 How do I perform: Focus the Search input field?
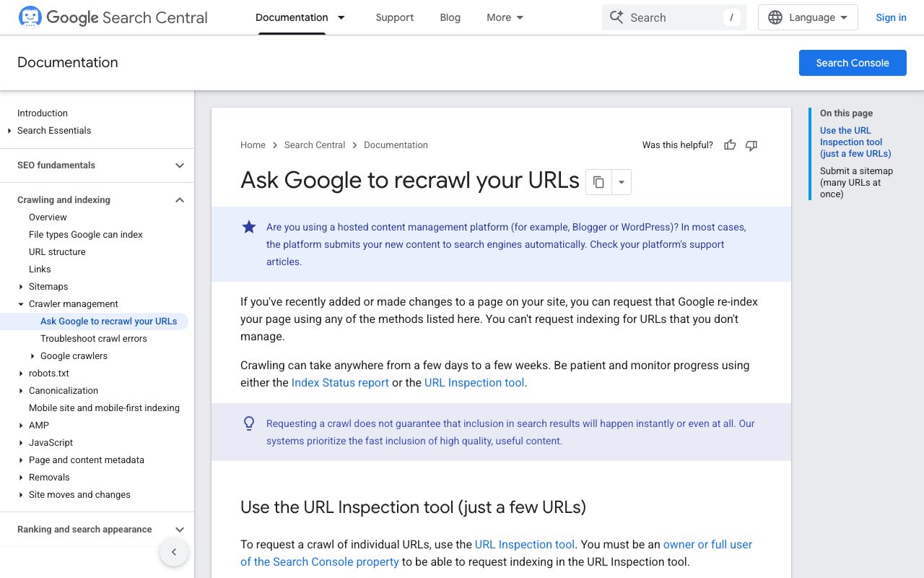[x=674, y=17]
